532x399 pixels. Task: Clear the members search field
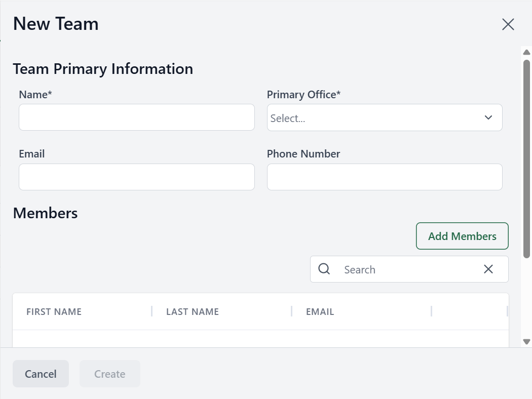[488, 269]
